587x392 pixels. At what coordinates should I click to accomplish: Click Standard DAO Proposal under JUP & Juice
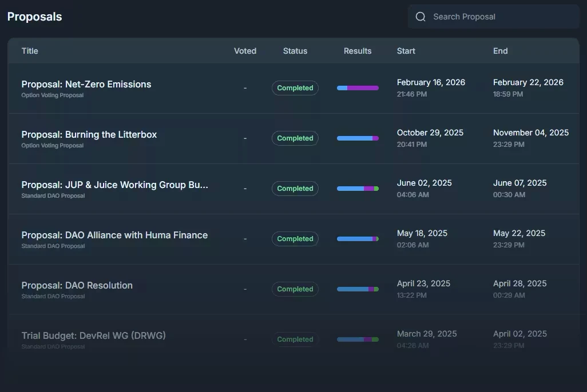[x=53, y=195]
